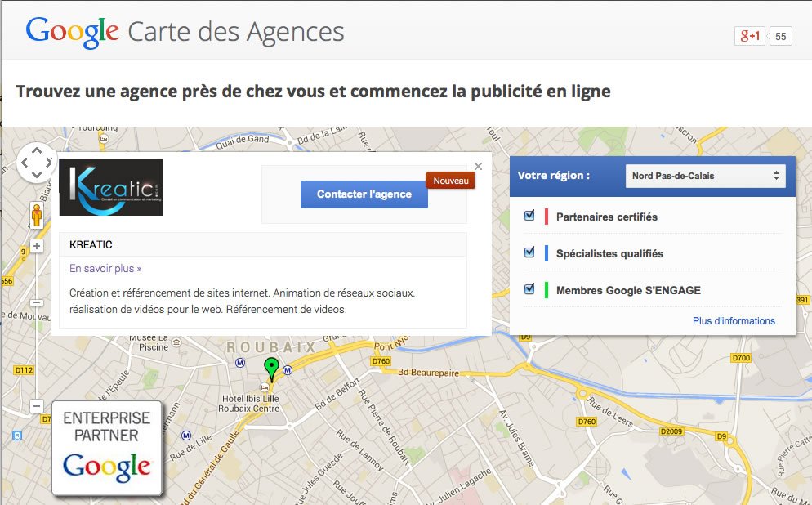Click the Enterprise Partner Google badge
This screenshot has height=505, width=812.
[107, 448]
